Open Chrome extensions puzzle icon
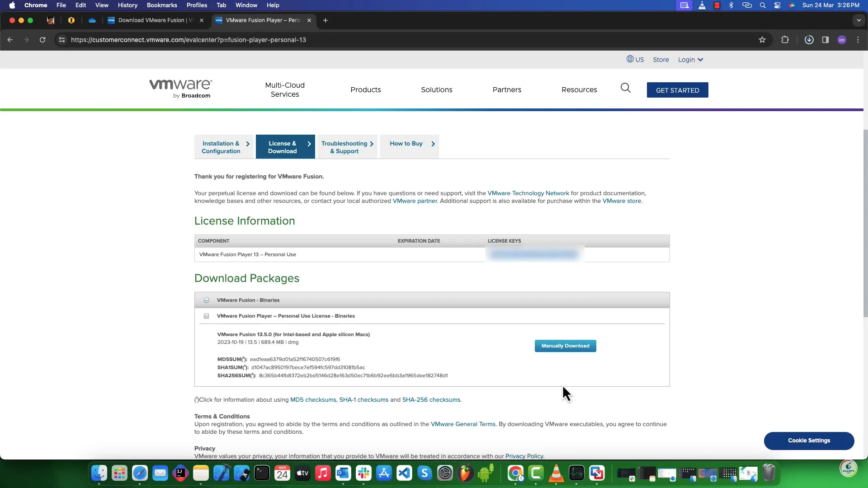Image resolution: width=868 pixels, height=488 pixels. pos(785,40)
